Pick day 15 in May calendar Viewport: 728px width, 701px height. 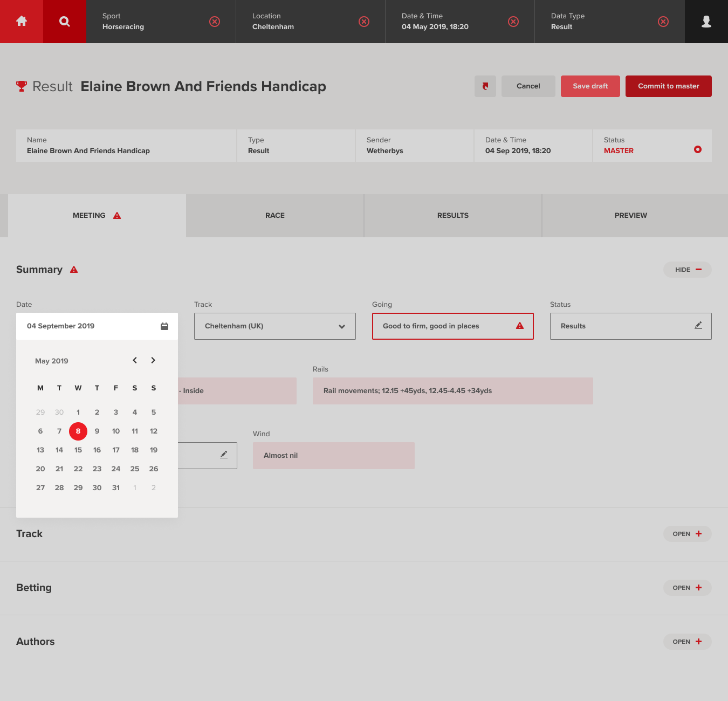(x=78, y=450)
